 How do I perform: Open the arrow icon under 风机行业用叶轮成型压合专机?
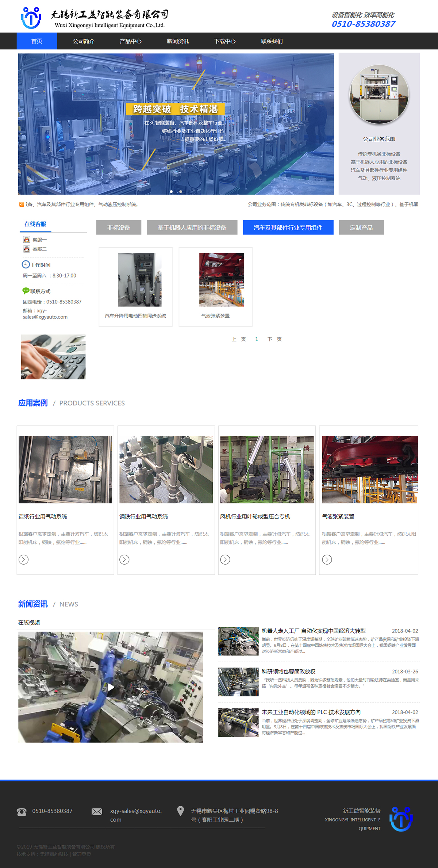[x=225, y=559]
